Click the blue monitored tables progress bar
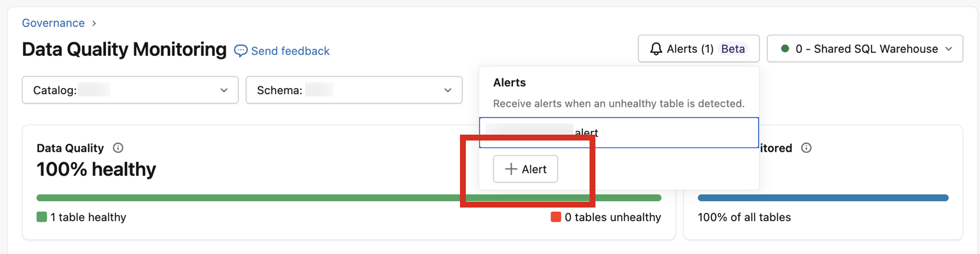Image resolution: width=980 pixels, height=254 pixels. (823, 198)
